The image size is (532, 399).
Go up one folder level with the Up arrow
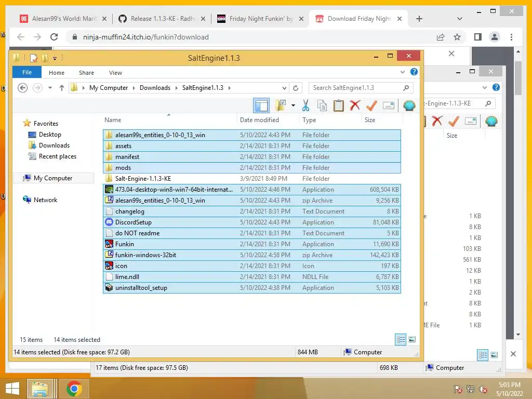(61, 88)
